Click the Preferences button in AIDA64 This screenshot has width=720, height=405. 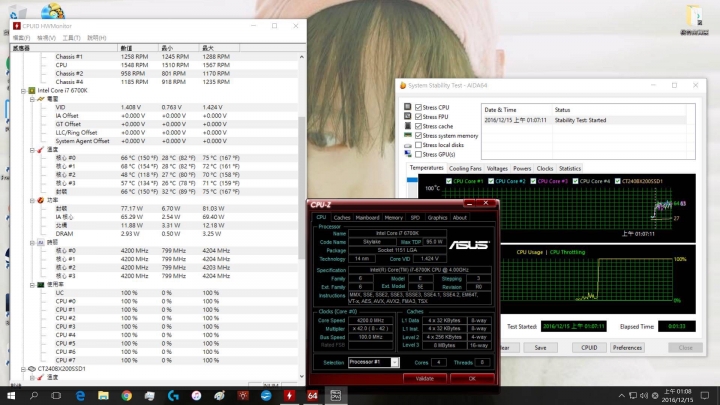[627, 347]
